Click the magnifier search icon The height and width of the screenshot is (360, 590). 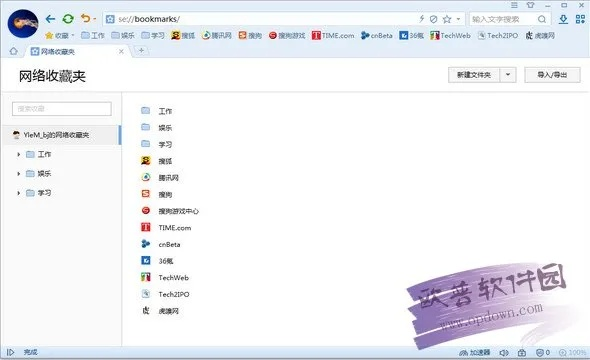pyautogui.click(x=542, y=19)
